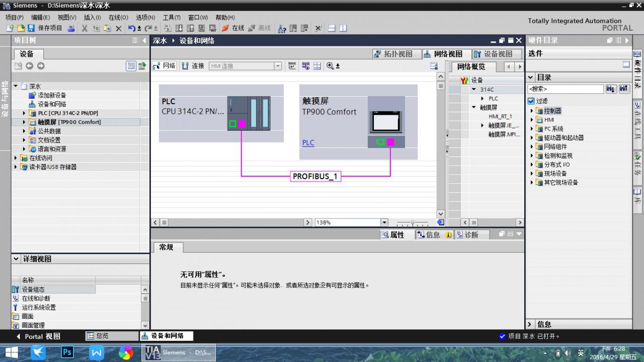644x362 pixels.
Task: Click the split editor vertically icon
Action: click(x=343, y=28)
